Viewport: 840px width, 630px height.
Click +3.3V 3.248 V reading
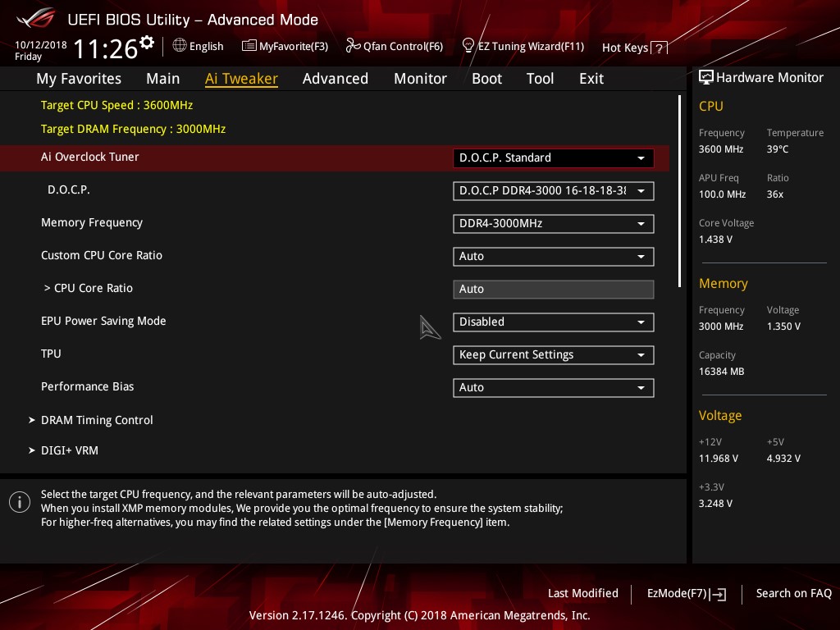(715, 503)
